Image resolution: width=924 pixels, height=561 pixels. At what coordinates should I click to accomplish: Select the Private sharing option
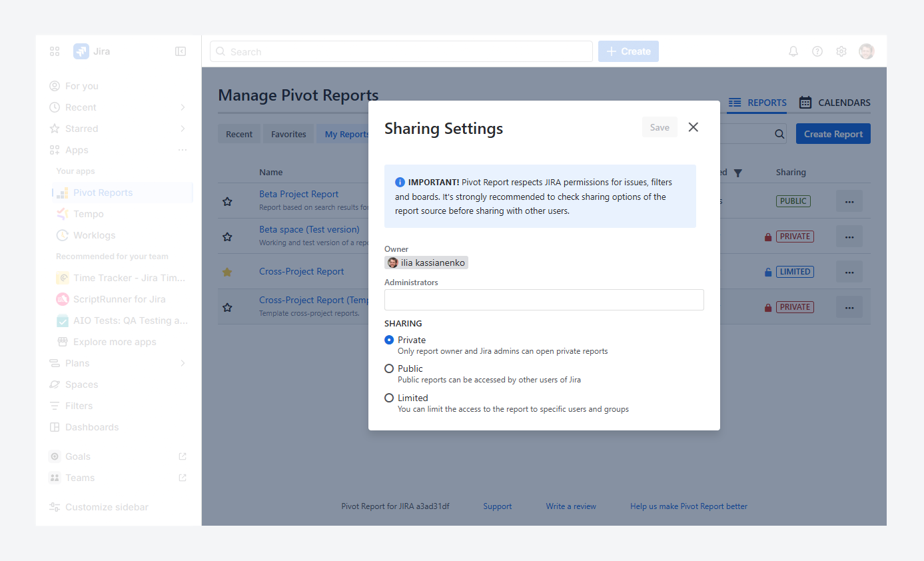(389, 340)
